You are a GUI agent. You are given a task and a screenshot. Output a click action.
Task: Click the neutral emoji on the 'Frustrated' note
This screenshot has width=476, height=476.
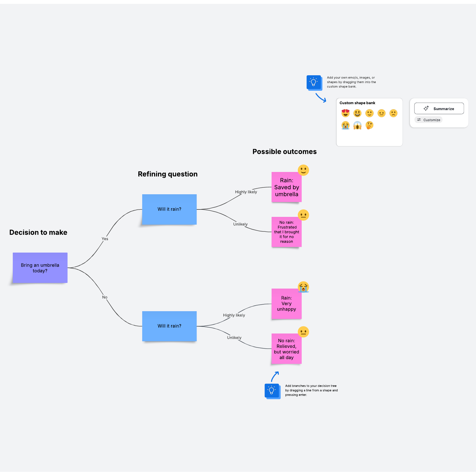(x=303, y=215)
